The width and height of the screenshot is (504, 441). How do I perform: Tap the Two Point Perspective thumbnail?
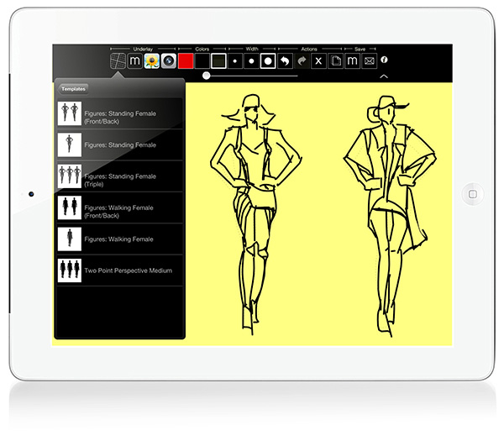(x=70, y=270)
